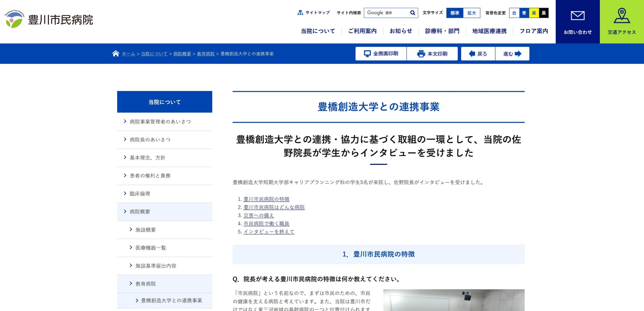Jump to 災害への備え section link
The height and width of the screenshot is (311, 644).
point(259,215)
